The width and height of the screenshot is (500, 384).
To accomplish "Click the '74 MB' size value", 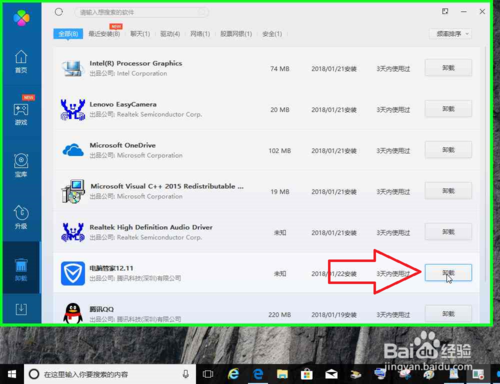I will click(x=280, y=69).
